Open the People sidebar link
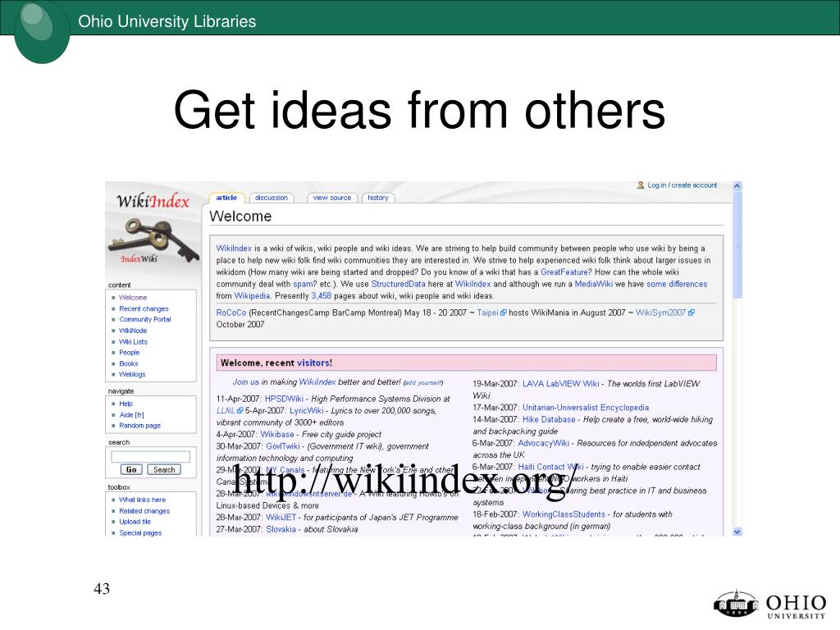 click(129, 353)
